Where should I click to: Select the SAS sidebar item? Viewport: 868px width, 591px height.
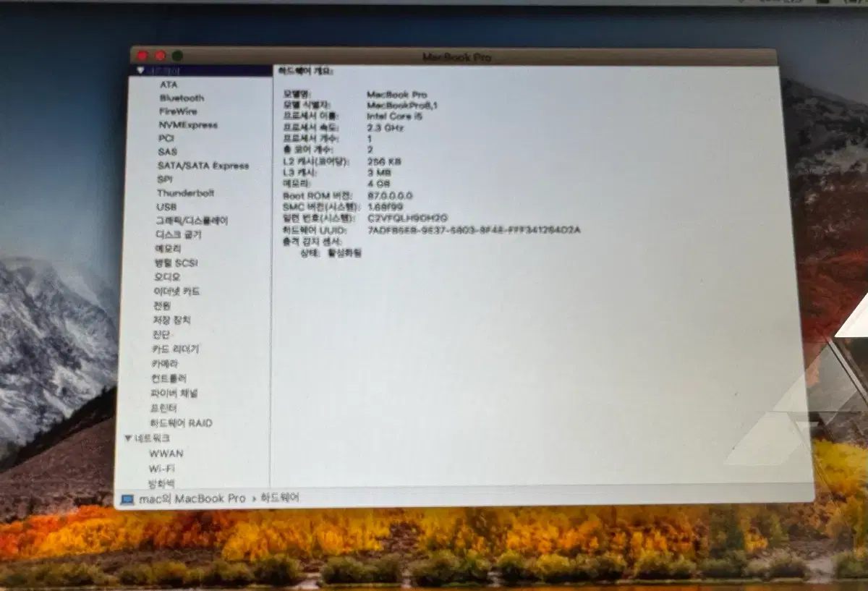[167, 152]
